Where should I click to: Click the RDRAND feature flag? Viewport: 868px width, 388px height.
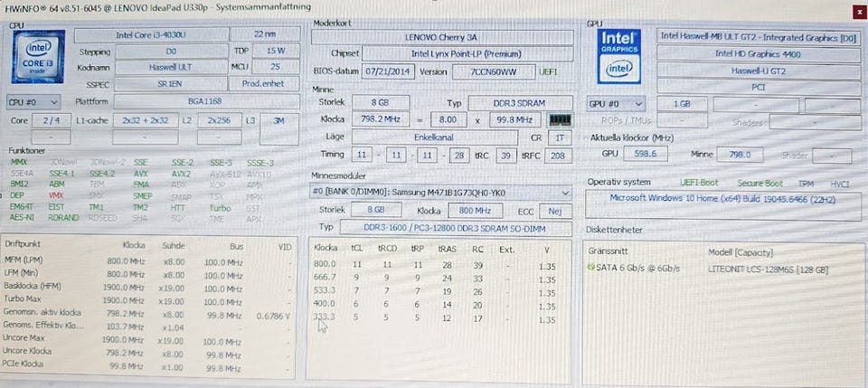click(63, 218)
